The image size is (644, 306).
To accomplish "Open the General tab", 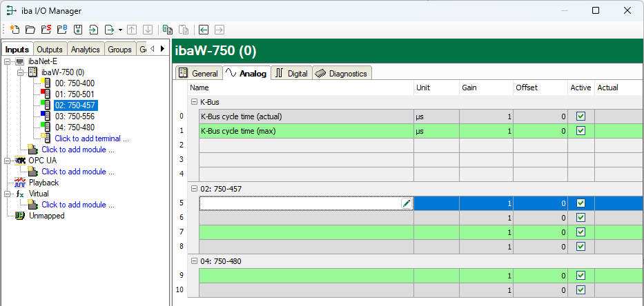I will coord(199,74).
